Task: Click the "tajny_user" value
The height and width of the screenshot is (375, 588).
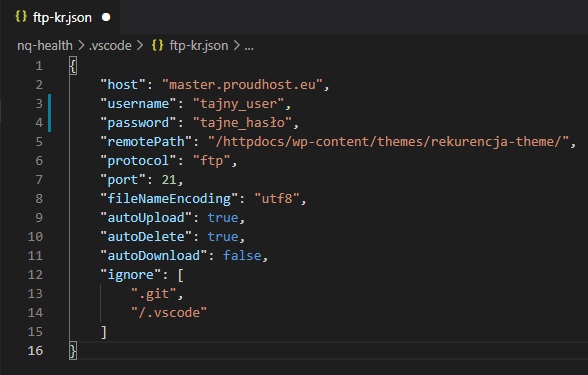Action: point(239,104)
